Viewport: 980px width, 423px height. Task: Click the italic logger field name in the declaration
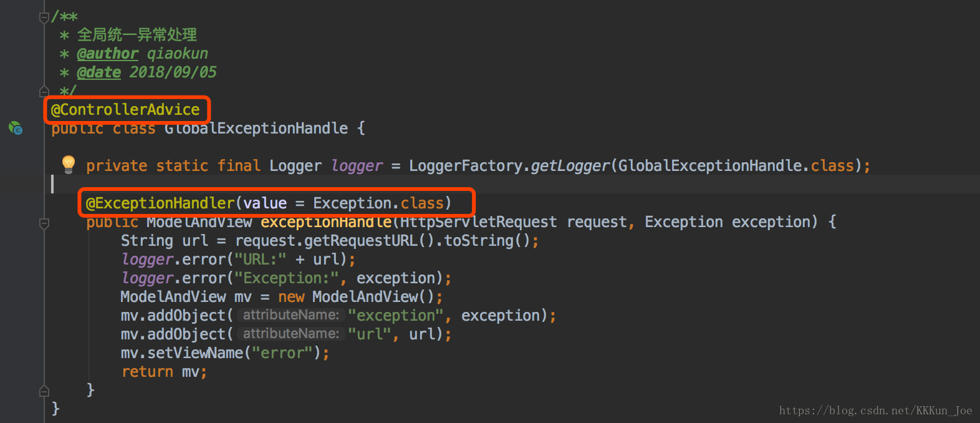coord(357,166)
